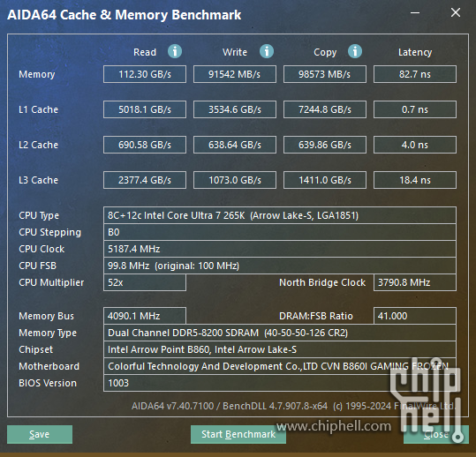The width and height of the screenshot is (476, 457).
Task: Select the Memory Read result field
Action: coord(145,74)
